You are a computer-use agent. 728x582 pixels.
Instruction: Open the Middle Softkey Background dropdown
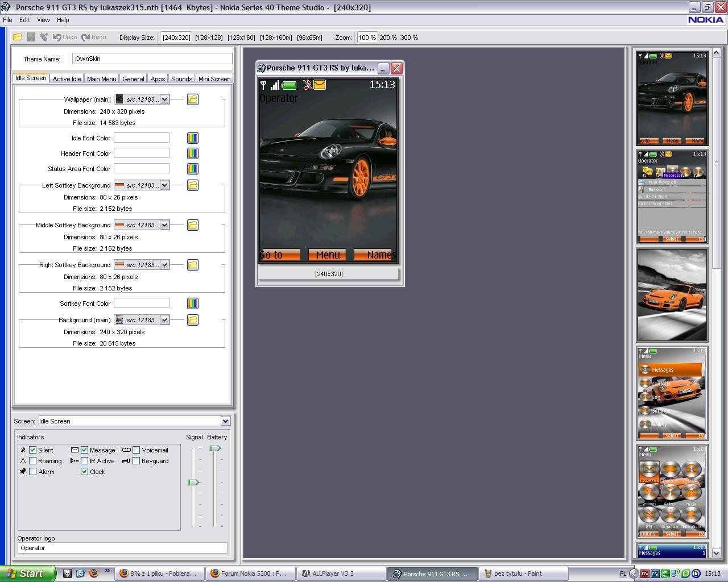(164, 225)
